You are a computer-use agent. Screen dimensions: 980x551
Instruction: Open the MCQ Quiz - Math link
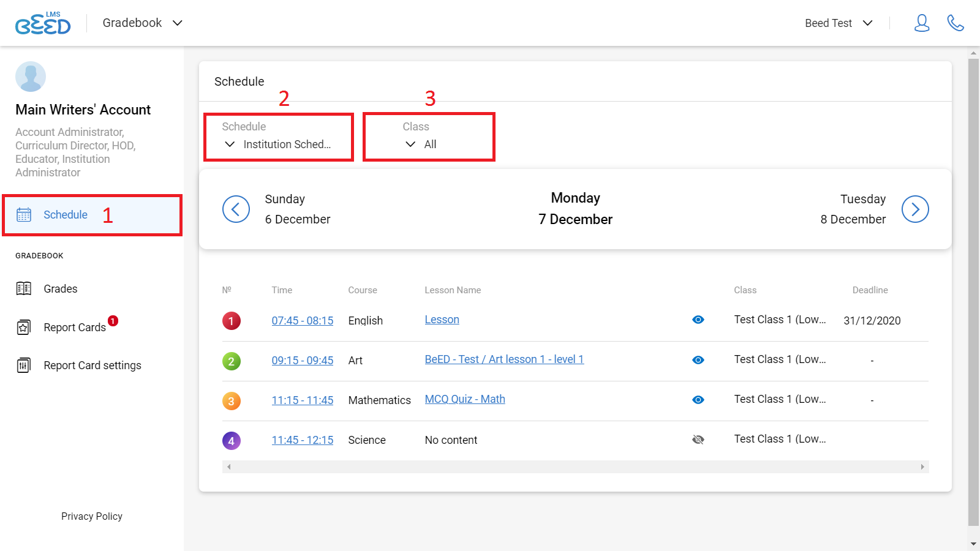(x=465, y=399)
